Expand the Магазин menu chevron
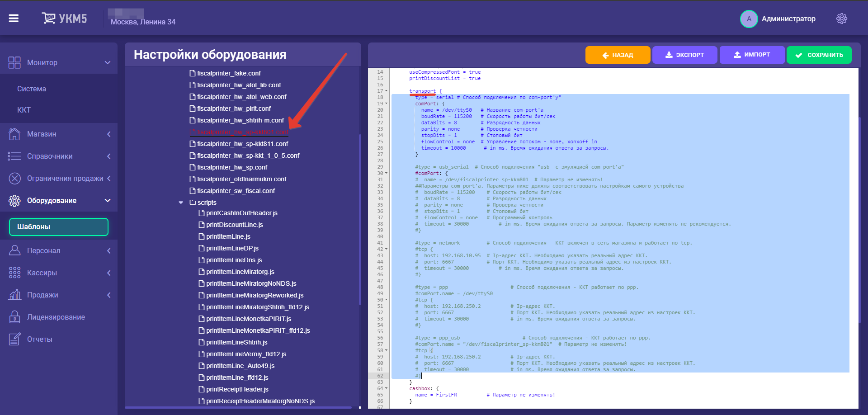868x415 pixels. coord(108,134)
